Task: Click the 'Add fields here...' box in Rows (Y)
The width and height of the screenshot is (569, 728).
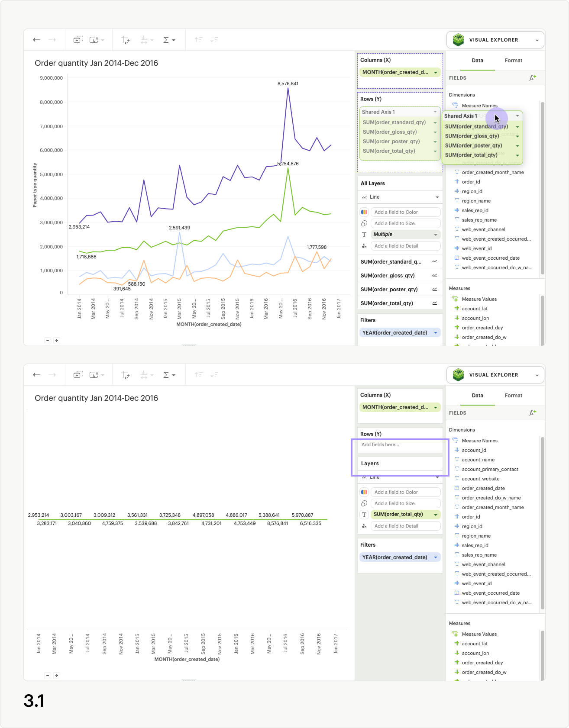Action: (399, 445)
